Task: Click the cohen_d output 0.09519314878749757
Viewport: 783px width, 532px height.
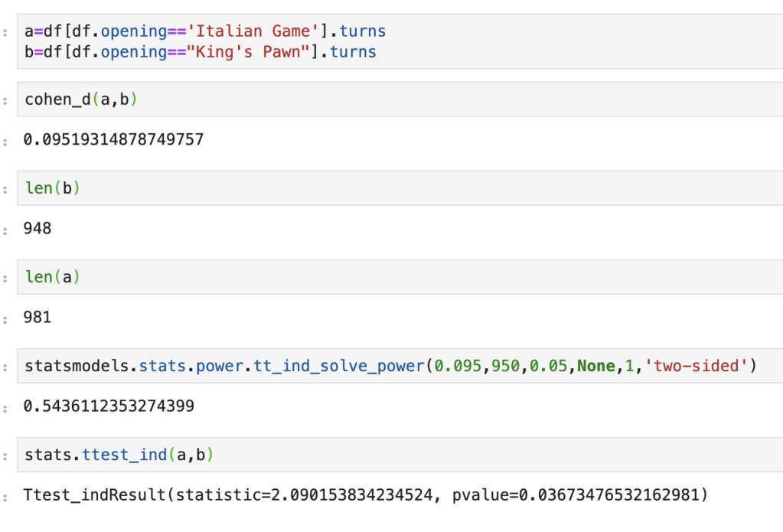Action: (x=114, y=140)
